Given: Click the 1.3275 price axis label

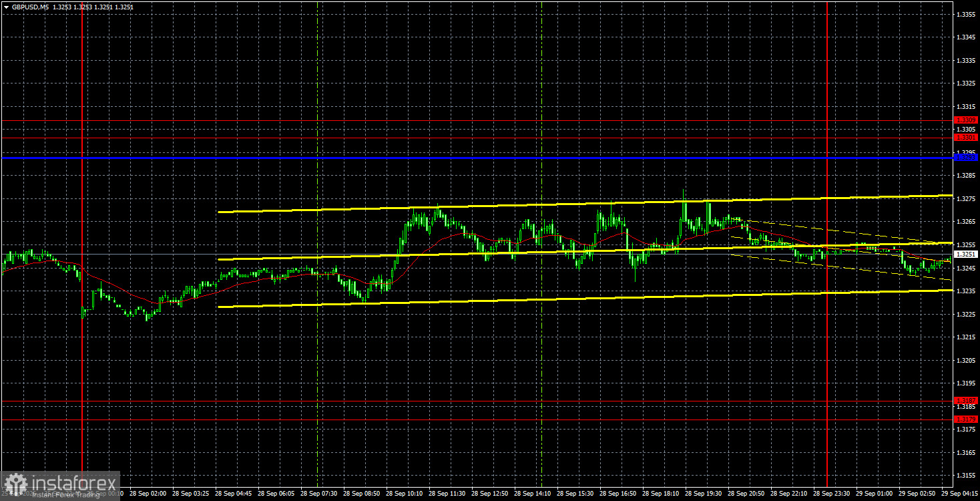Looking at the screenshot, I should tap(966, 199).
